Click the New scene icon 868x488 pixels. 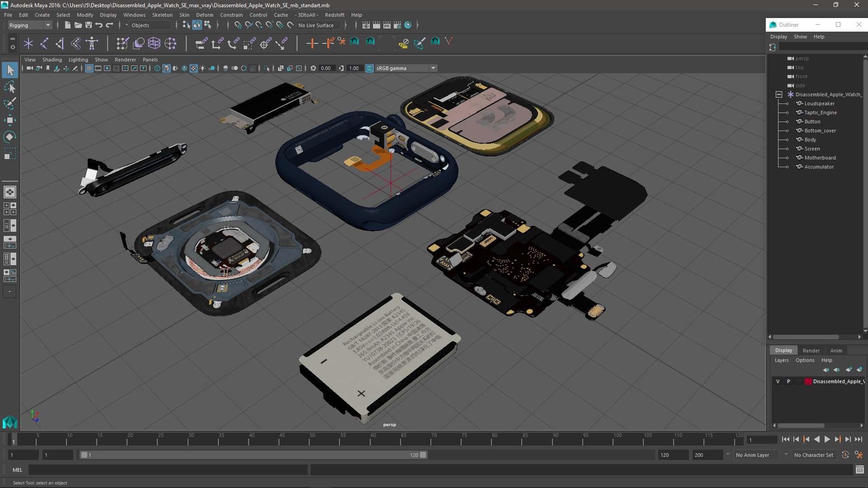click(x=68, y=25)
